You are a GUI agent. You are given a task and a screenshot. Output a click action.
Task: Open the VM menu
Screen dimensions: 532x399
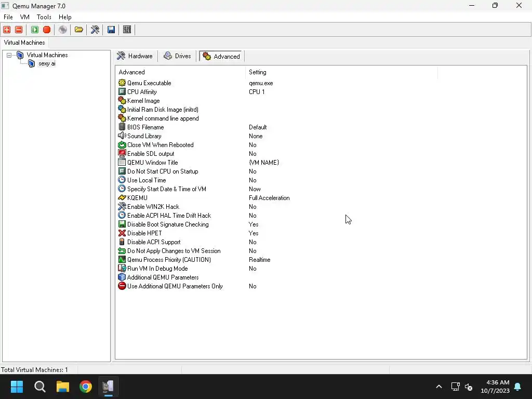point(25,17)
